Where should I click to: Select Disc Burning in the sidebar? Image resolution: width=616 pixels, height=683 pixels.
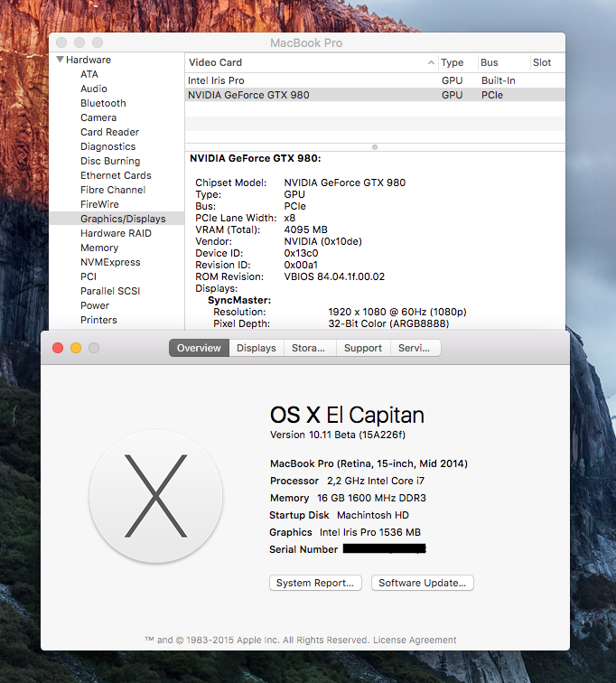110,161
